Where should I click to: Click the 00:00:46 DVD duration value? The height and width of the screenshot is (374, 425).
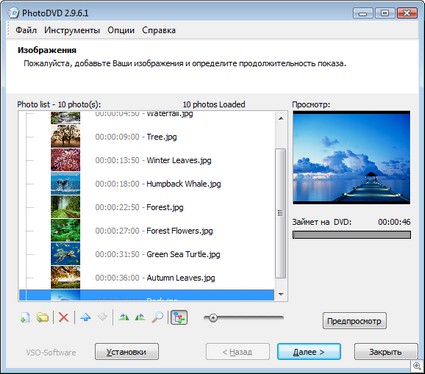point(394,222)
